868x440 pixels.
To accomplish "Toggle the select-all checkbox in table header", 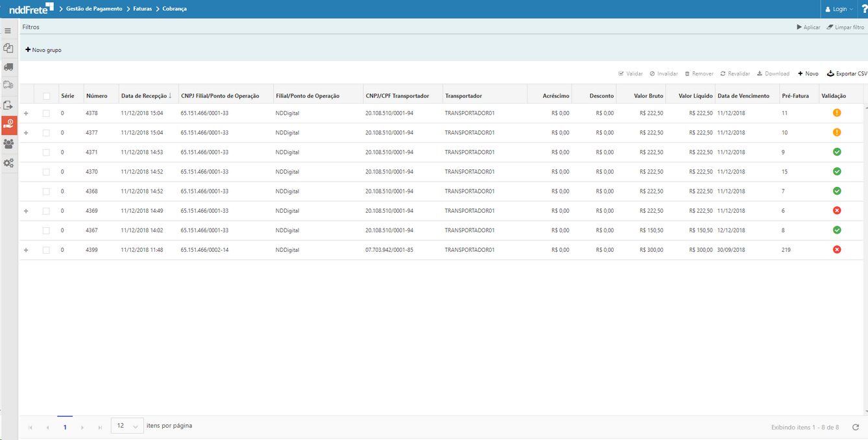I will click(46, 96).
